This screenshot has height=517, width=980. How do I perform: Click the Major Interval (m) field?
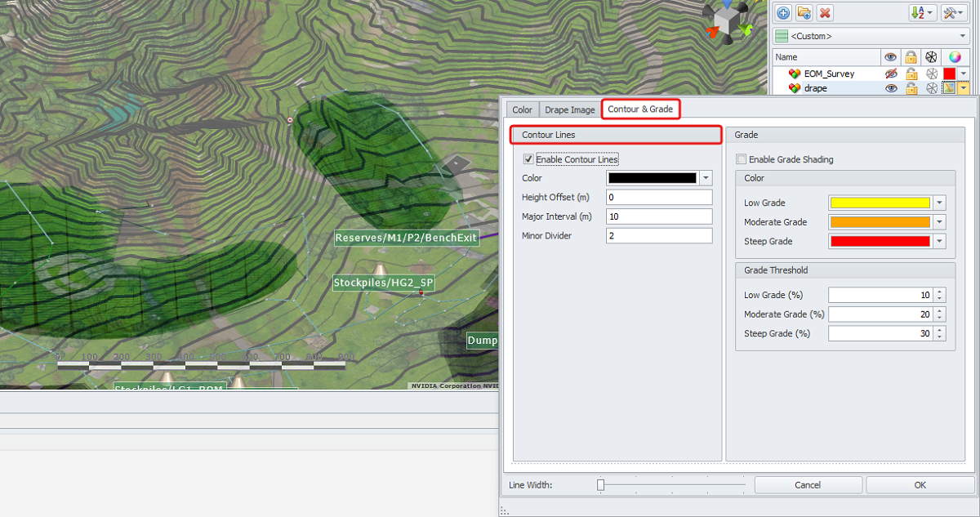tap(659, 216)
